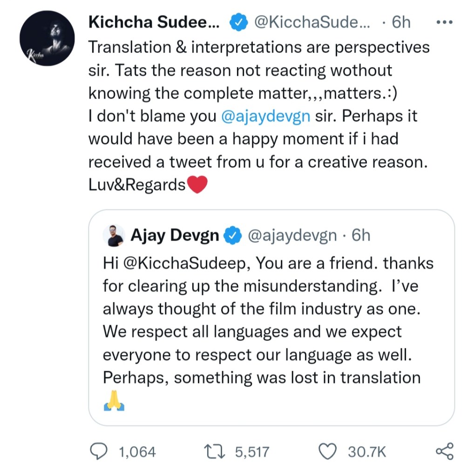Click the grey @ajaydevgn handle in quoted header

tap(292, 235)
